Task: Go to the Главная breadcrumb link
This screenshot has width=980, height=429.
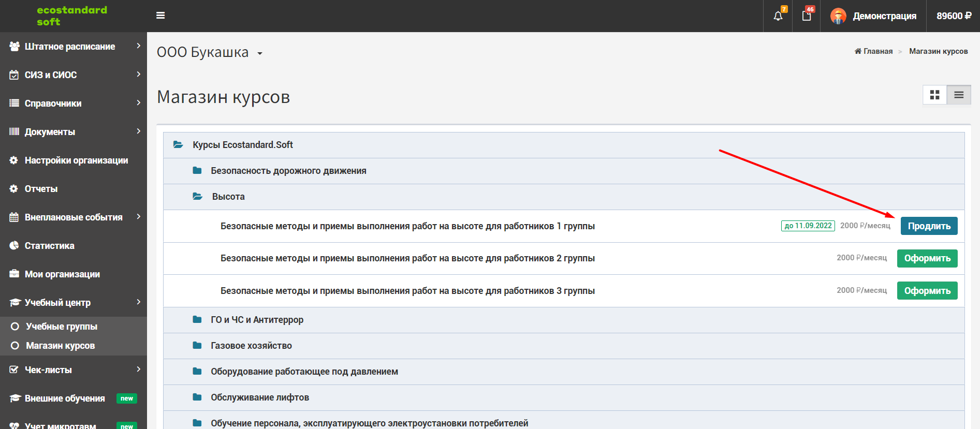Action: pos(873,51)
